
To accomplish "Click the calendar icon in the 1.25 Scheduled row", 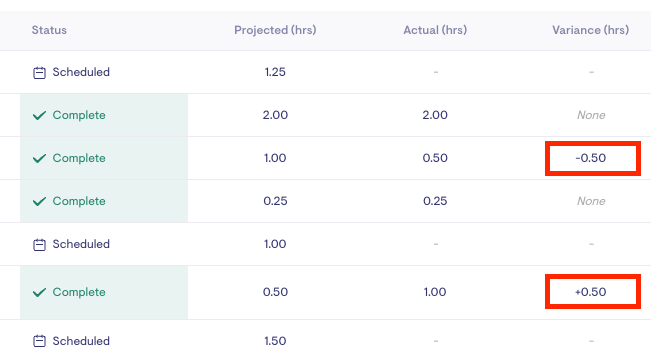I will pos(39,73).
